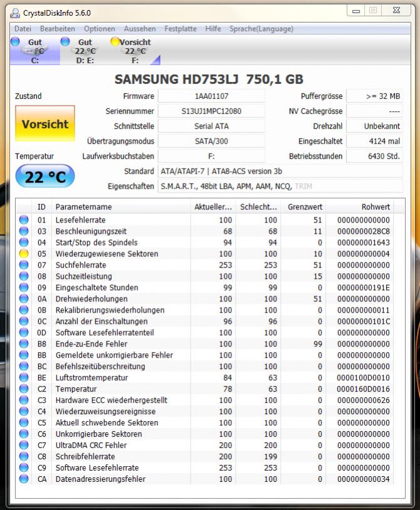
Task: Open the Hilfe menu
Action: (x=213, y=29)
